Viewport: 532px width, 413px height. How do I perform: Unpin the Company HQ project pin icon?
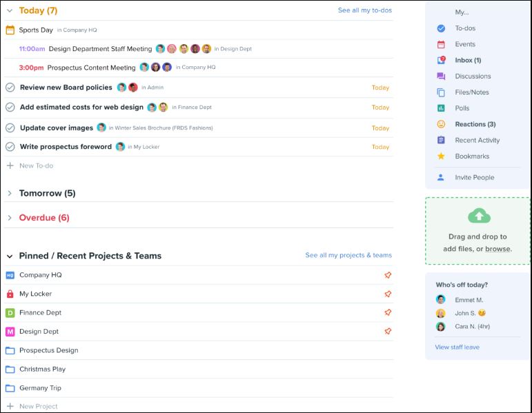[388, 275]
